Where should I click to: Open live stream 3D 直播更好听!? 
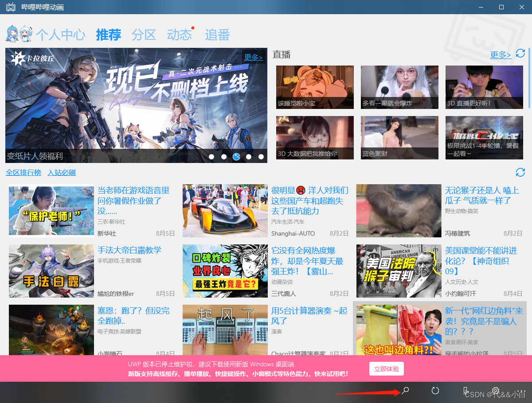pyautogui.click(x=484, y=87)
